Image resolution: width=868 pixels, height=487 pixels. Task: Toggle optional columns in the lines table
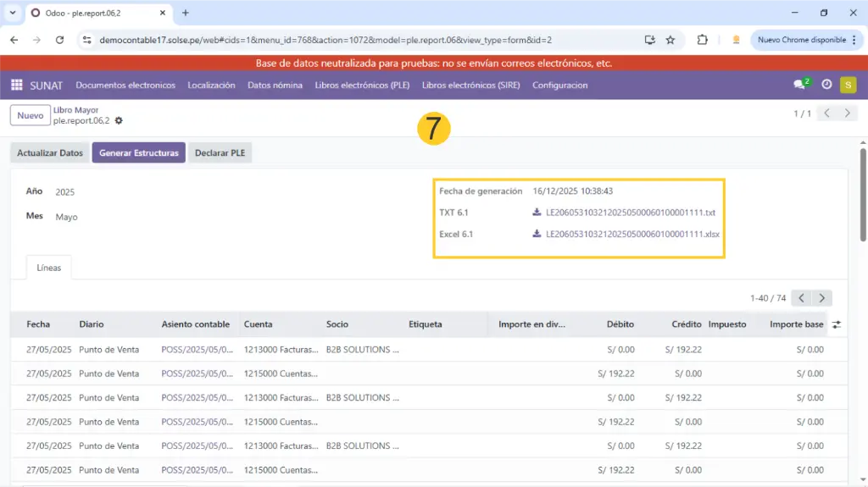click(837, 324)
